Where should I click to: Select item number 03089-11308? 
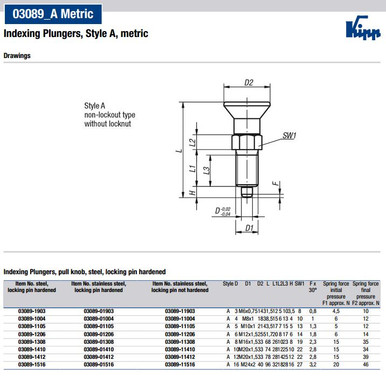click(x=180, y=342)
